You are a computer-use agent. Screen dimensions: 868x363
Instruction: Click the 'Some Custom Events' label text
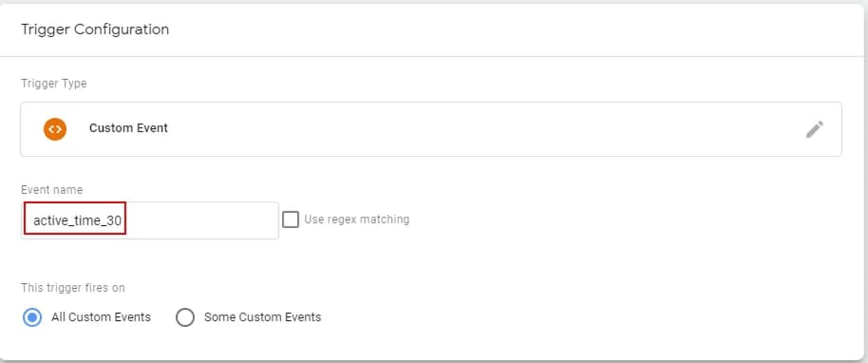click(x=262, y=317)
